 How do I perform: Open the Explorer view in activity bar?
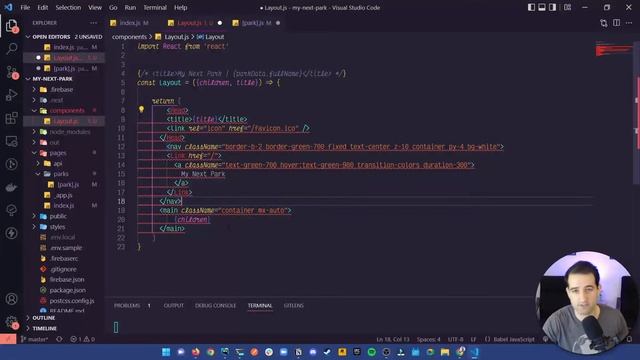(11, 26)
